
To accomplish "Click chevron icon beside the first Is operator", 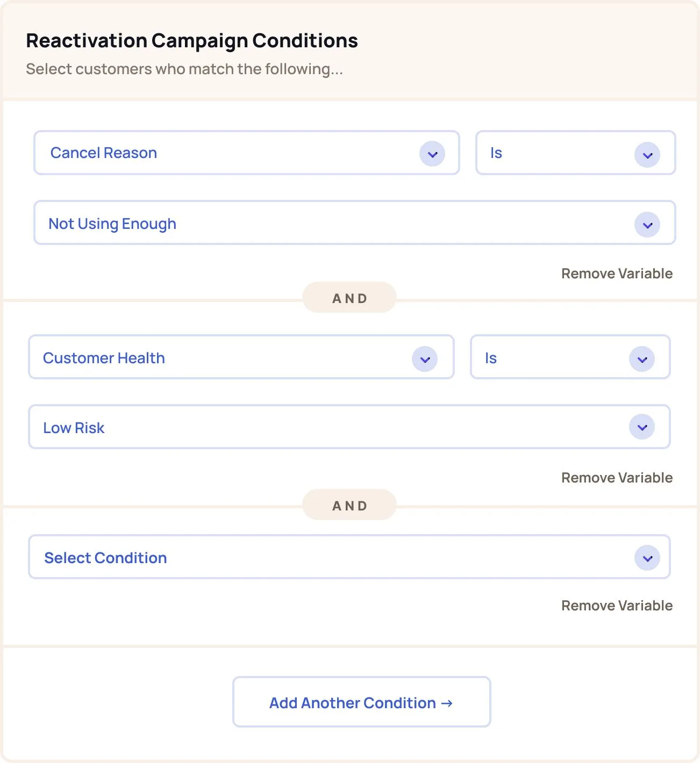I will [647, 155].
